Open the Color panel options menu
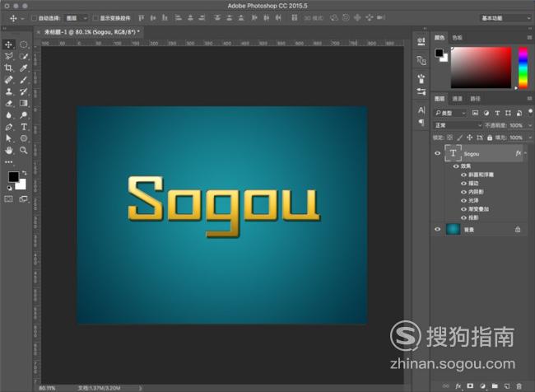This screenshot has width=535, height=392. click(x=529, y=37)
